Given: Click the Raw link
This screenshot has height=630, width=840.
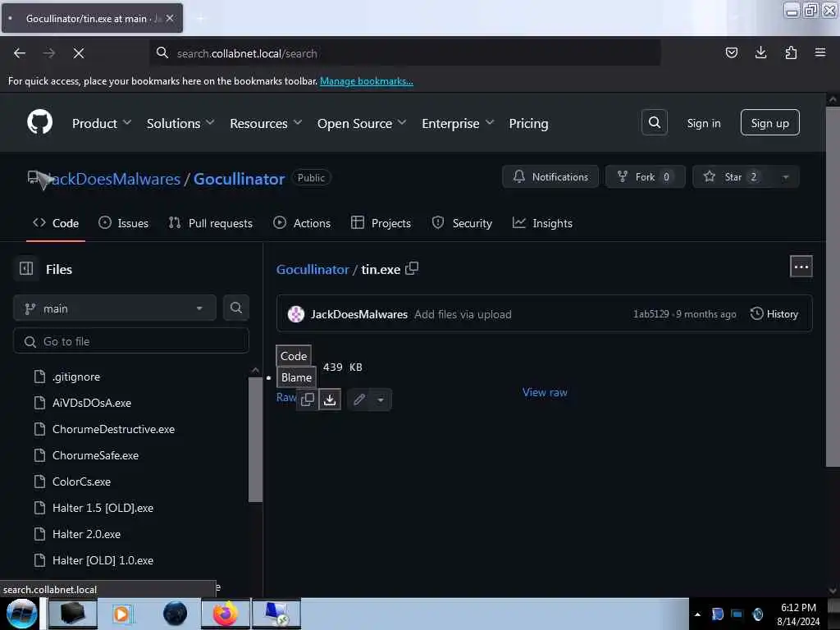Looking at the screenshot, I should coord(286,397).
